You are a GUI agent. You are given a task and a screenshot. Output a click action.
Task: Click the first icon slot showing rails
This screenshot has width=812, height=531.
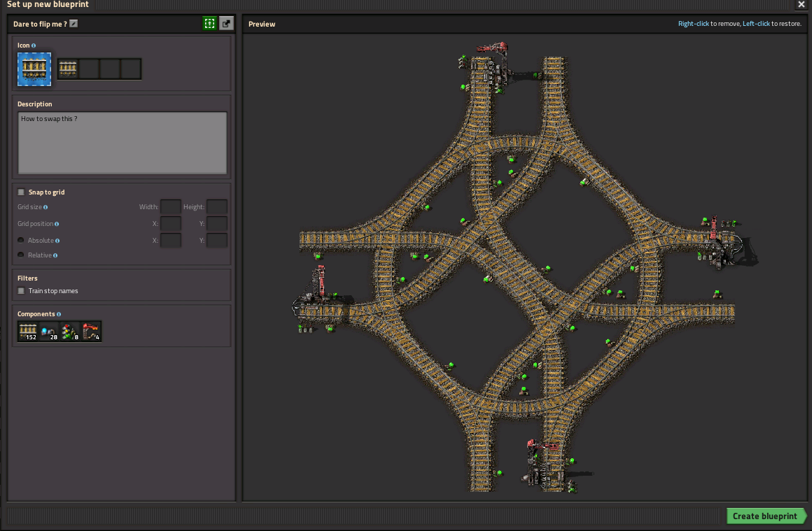68,69
